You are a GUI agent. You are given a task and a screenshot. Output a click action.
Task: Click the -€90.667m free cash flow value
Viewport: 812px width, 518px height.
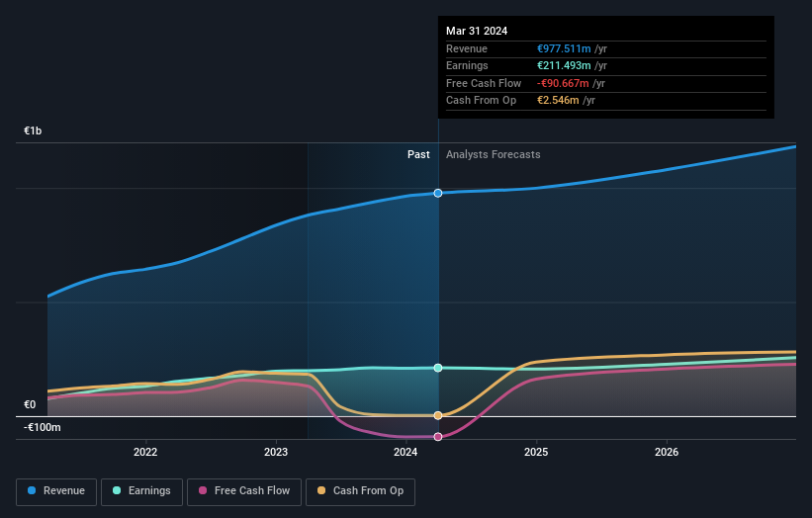tap(563, 83)
